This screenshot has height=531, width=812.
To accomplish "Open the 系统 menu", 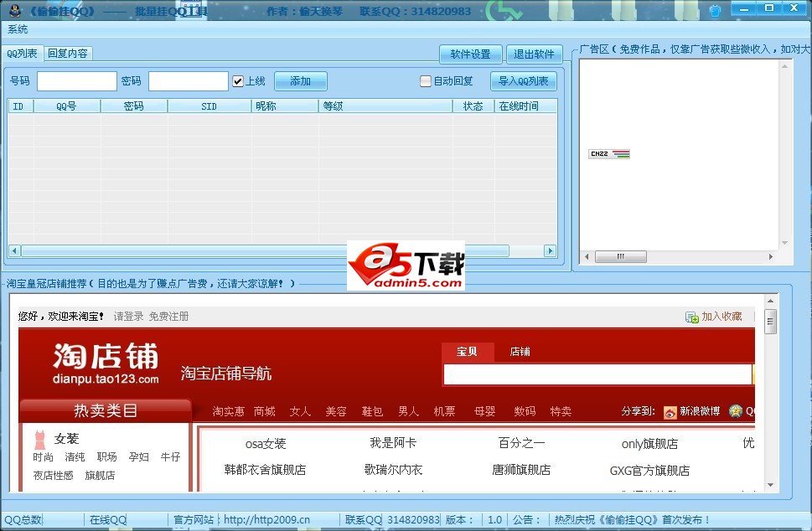I will (18, 29).
